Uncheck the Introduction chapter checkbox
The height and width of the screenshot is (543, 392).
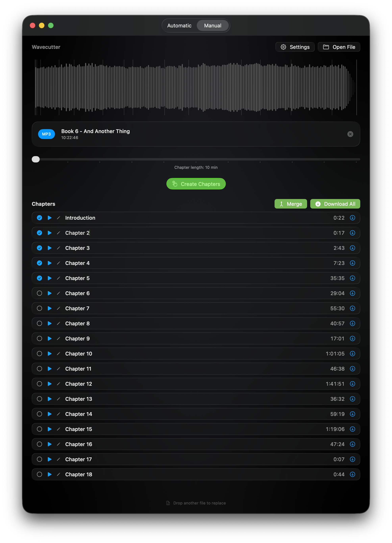click(x=39, y=218)
